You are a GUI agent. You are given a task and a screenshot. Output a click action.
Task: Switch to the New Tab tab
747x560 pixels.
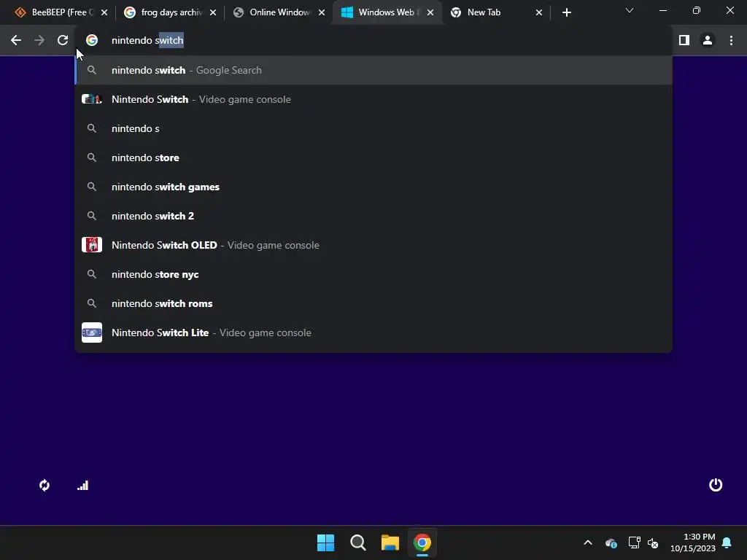495,12
